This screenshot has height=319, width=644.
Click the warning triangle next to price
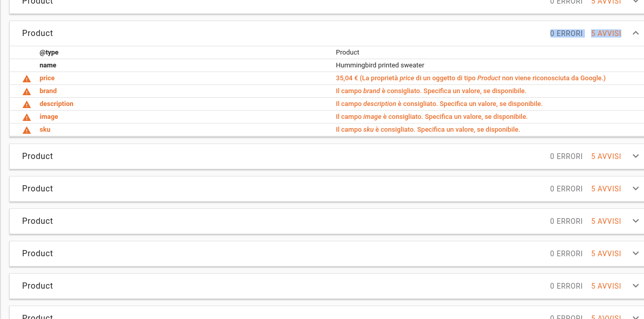pyautogui.click(x=26, y=78)
